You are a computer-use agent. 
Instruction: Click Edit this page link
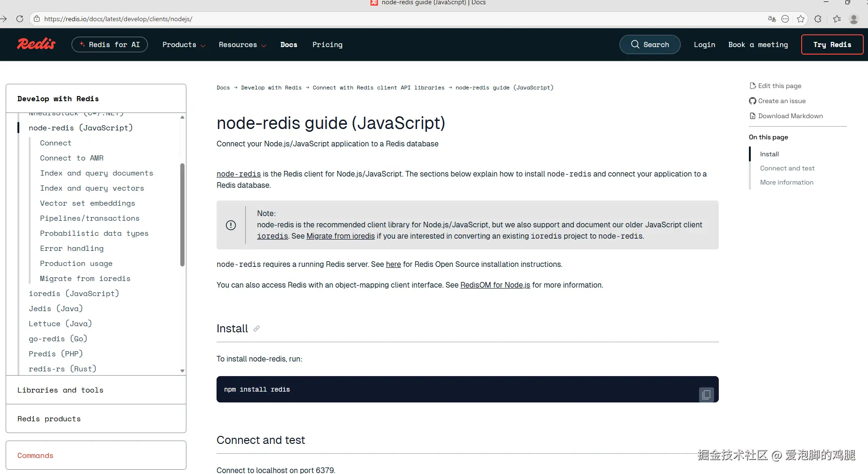click(780, 86)
